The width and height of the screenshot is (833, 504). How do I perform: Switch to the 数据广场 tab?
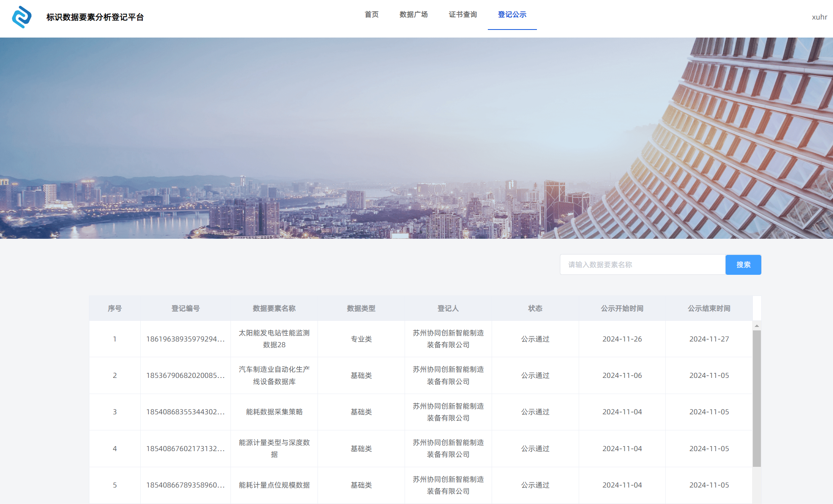(413, 15)
